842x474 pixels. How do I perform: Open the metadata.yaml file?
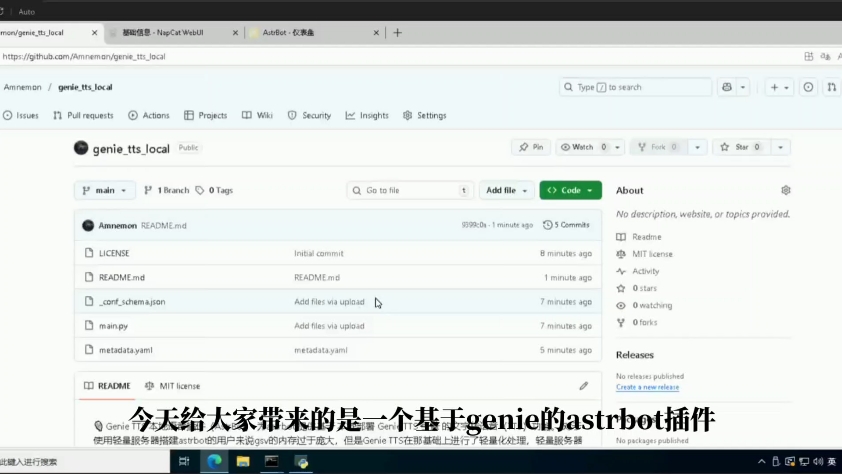click(x=126, y=350)
